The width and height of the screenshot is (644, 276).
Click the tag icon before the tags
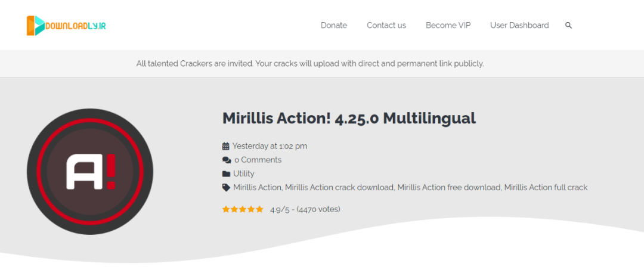tap(226, 187)
